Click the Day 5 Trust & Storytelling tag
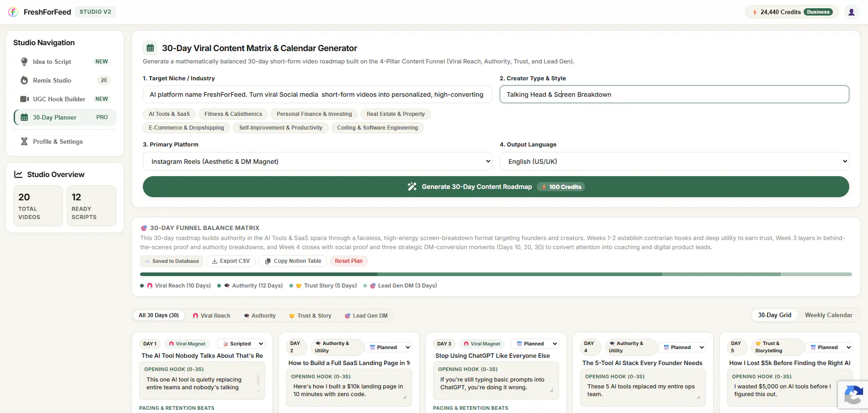 click(777, 347)
